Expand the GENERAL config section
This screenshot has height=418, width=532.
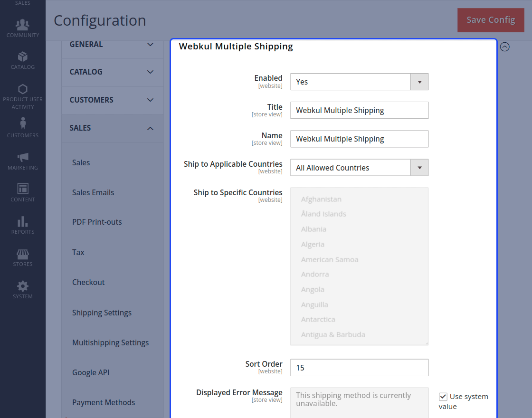pos(112,45)
